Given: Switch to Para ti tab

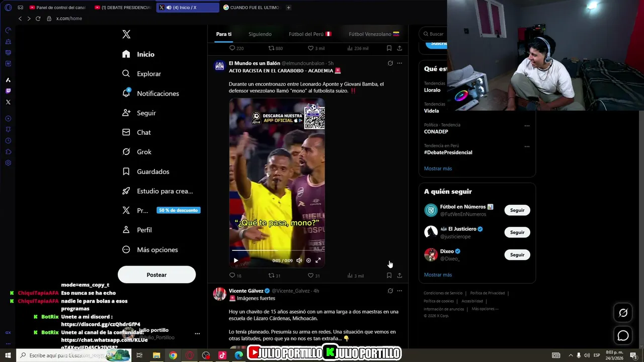Looking at the screenshot, I should point(224,34).
